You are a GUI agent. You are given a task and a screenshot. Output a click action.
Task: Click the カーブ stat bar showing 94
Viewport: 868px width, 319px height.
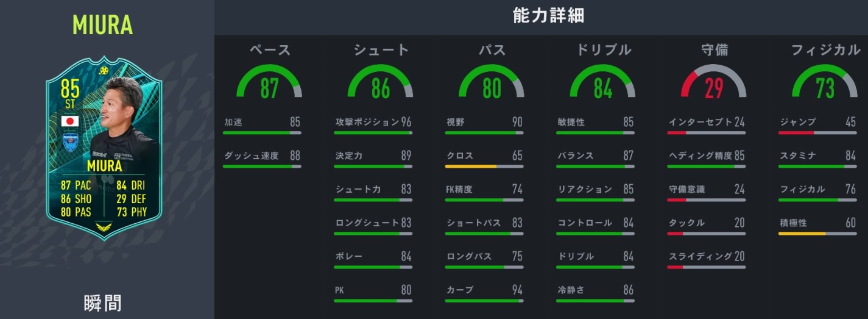point(484,301)
